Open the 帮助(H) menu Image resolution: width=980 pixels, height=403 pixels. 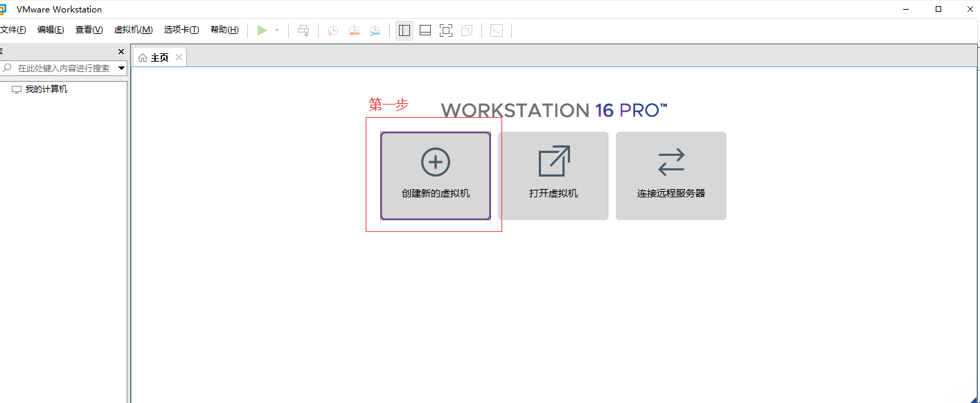(224, 30)
